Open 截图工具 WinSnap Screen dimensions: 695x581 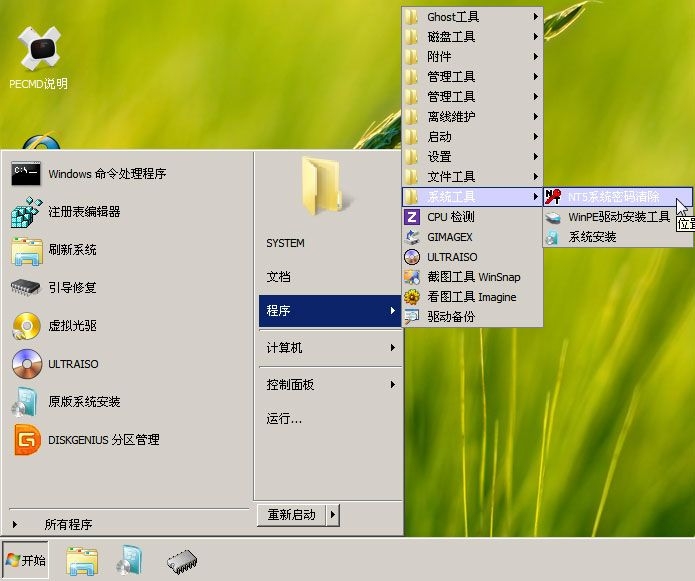(x=473, y=277)
